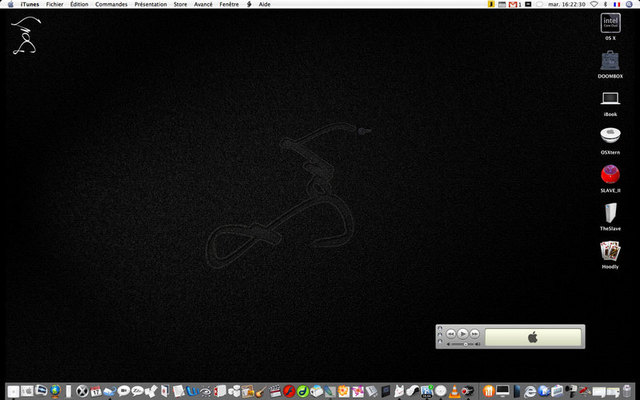Open the eye icon in the Dock

click(x=206, y=391)
